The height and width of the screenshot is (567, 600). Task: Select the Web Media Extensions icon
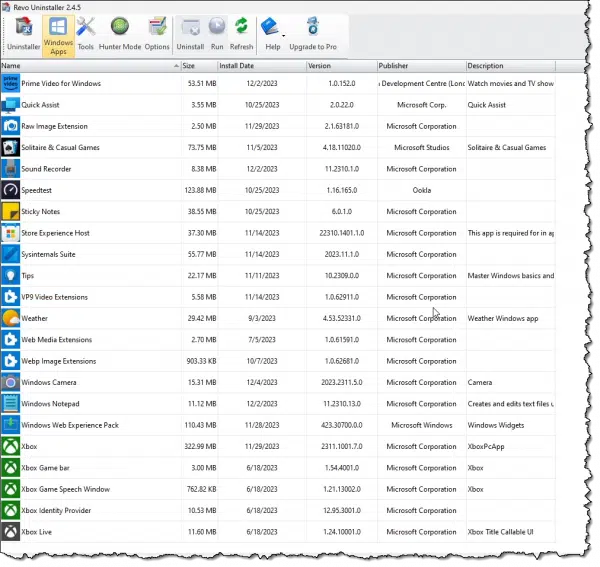[x=10, y=340]
